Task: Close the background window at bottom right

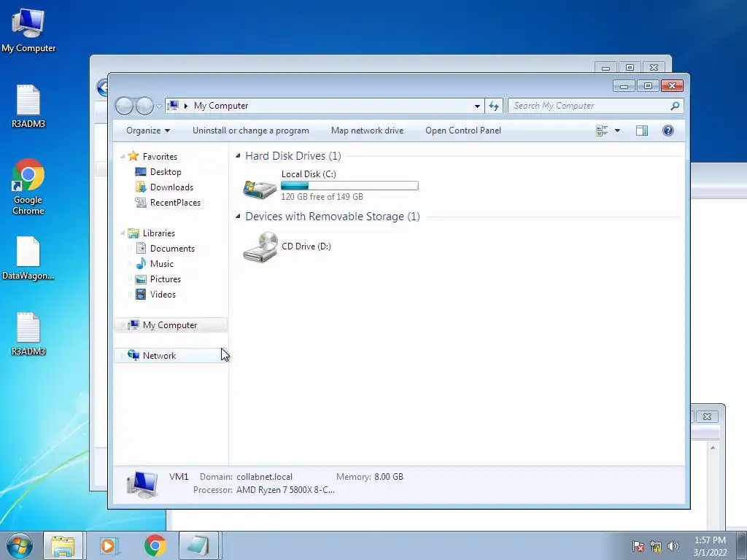Action: click(x=707, y=416)
